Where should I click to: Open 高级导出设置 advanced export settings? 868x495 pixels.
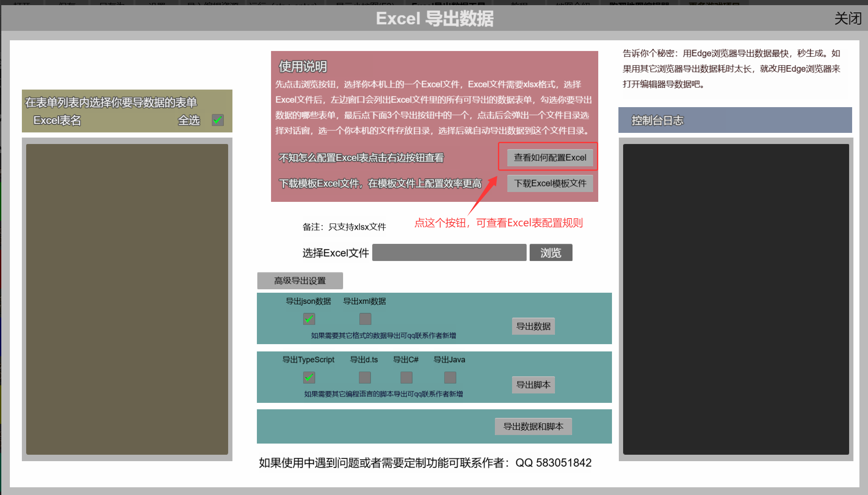click(x=300, y=281)
